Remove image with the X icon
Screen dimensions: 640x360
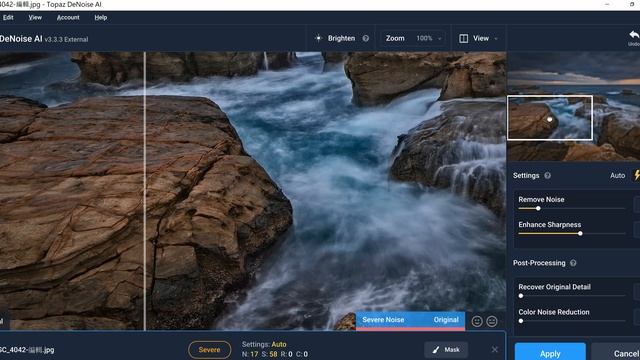point(495,350)
